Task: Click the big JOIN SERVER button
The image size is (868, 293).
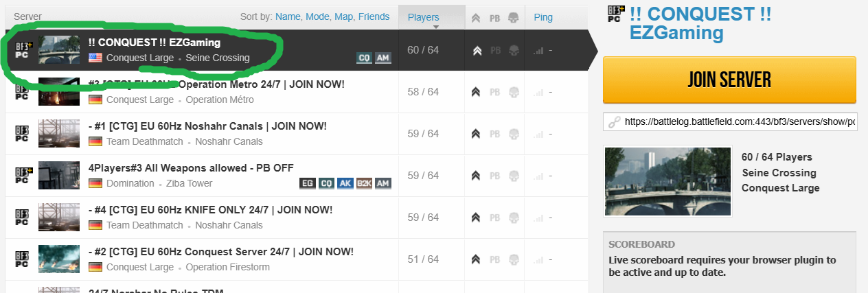Action: click(729, 79)
